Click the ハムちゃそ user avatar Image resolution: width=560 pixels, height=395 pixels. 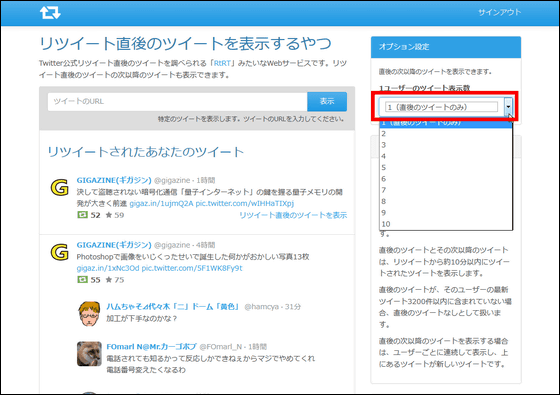(x=89, y=314)
